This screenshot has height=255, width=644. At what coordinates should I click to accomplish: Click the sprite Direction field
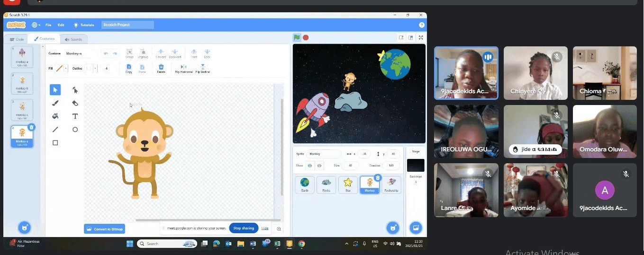[x=391, y=166]
